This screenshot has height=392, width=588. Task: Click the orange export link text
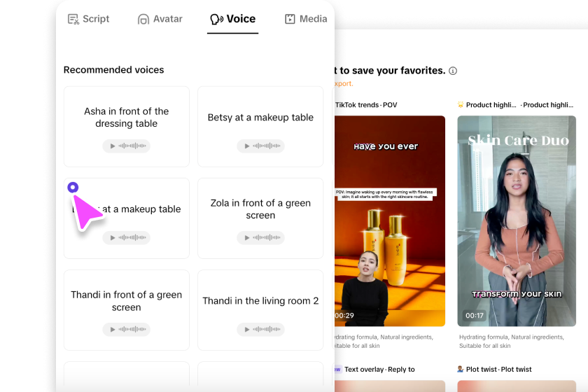point(344,84)
